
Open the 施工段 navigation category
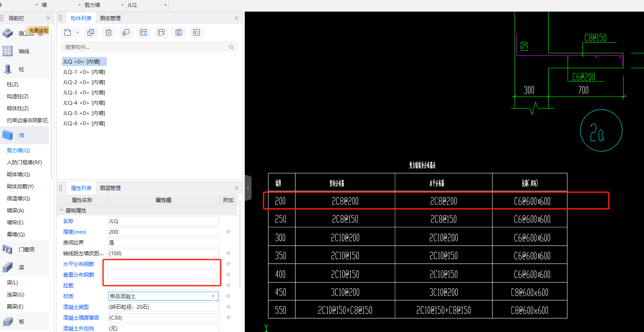tap(25, 33)
